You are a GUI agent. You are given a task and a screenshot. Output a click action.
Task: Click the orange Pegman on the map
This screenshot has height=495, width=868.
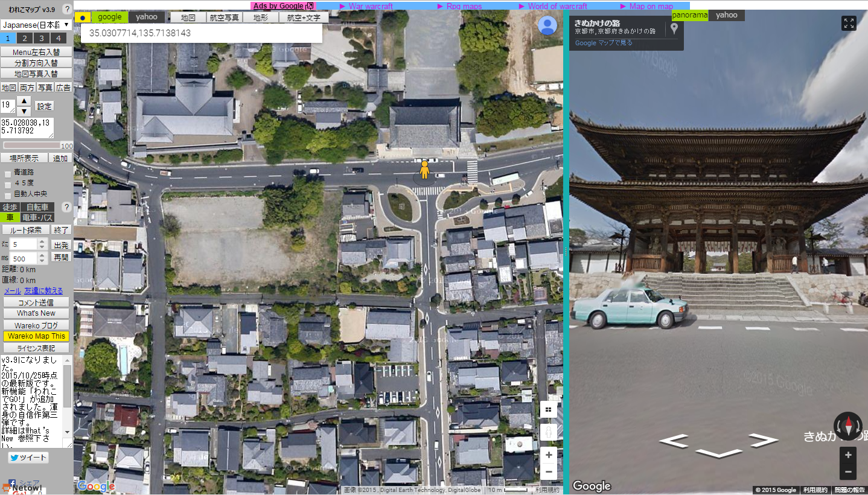[x=424, y=170]
